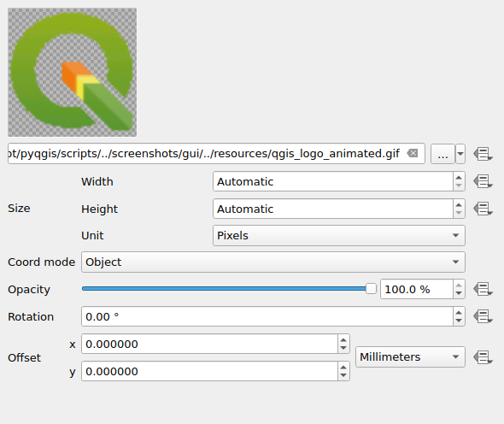Decrease Height with the down stepper arrow

point(459,213)
